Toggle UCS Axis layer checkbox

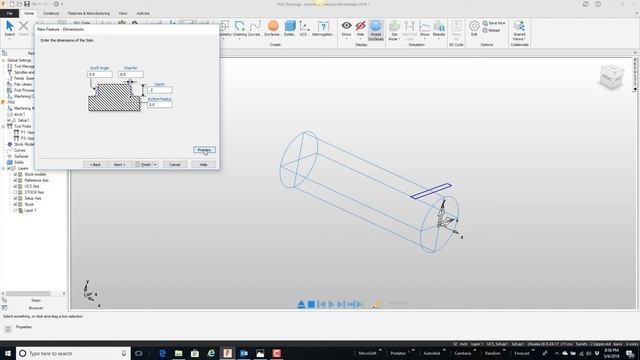point(15,186)
